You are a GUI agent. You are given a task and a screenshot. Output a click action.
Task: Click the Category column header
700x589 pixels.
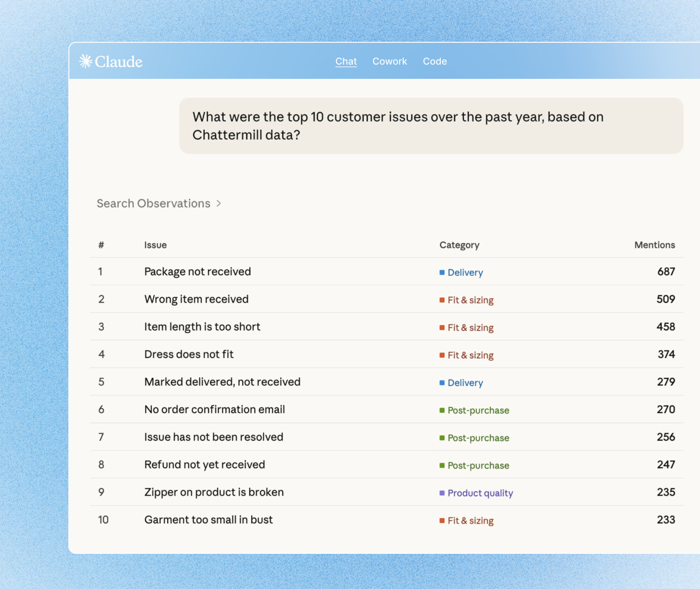[459, 245]
